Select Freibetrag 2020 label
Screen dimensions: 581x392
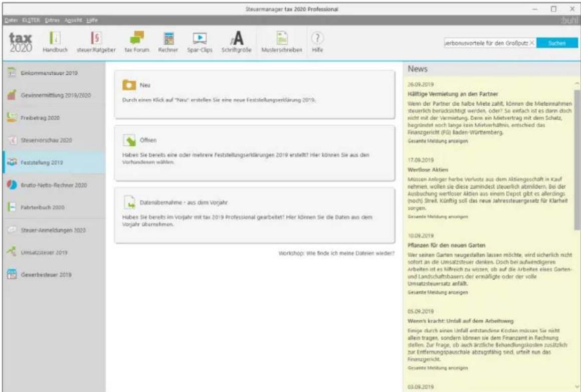pyautogui.click(x=40, y=118)
